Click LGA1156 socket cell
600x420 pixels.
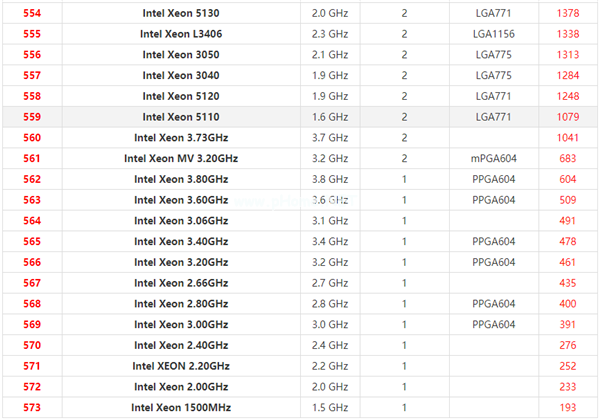pyautogui.click(x=493, y=34)
